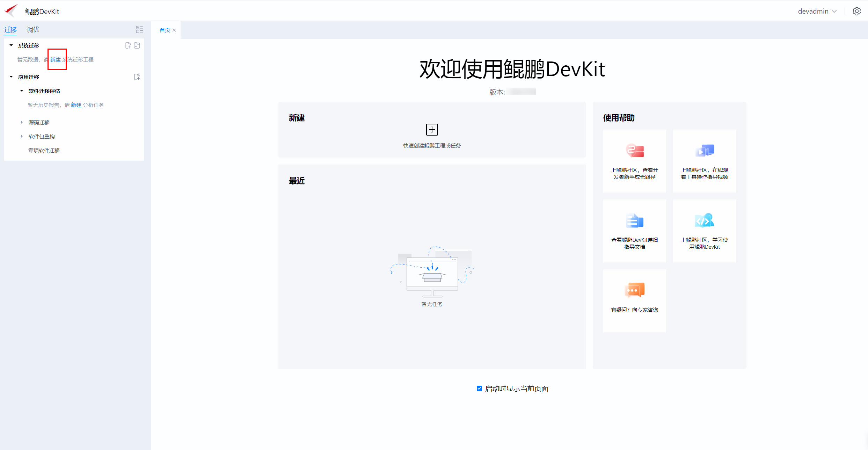Open the 向专家咨询 chat help card

pyautogui.click(x=634, y=301)
